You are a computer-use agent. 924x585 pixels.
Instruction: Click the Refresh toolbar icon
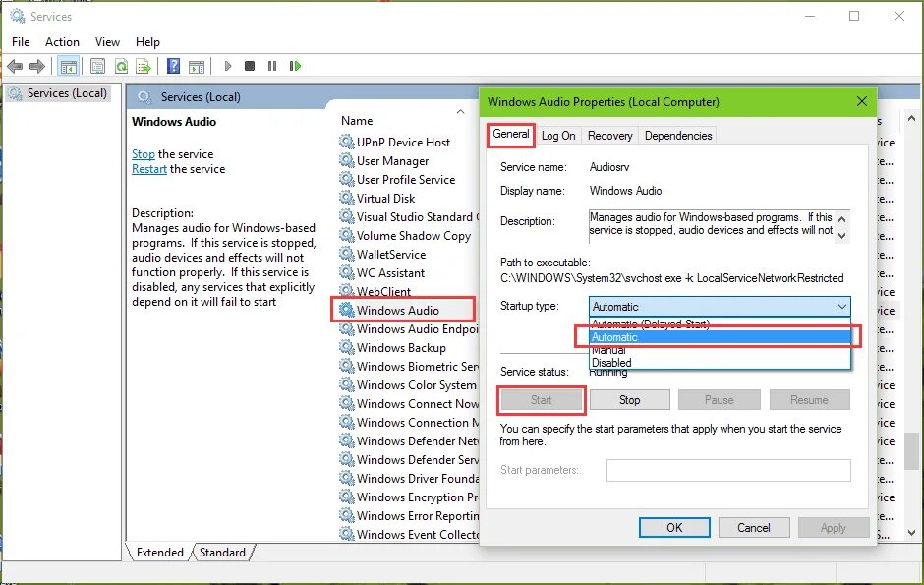click(x=121, y=66)
